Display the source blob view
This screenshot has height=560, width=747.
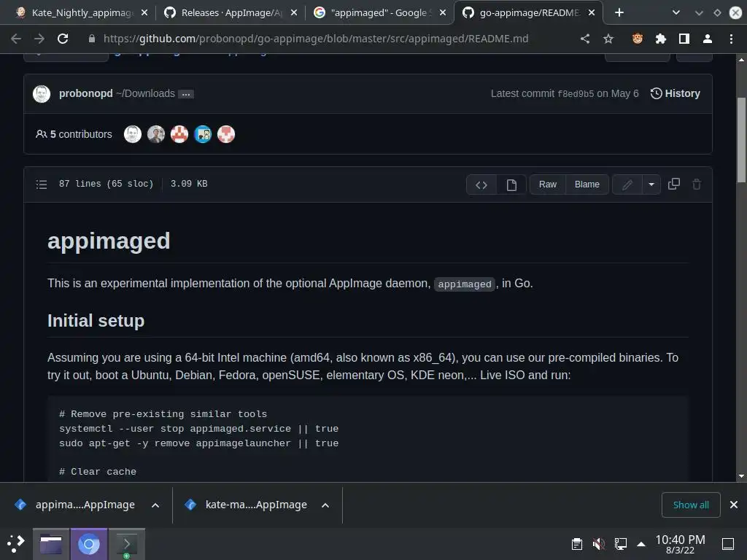click(481, 184)
